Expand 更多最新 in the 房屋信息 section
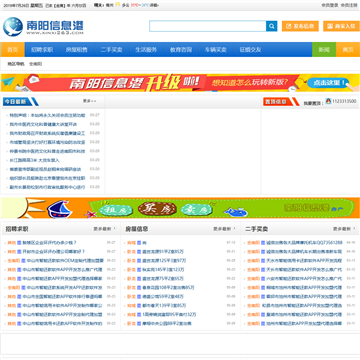 click(225, 229)
